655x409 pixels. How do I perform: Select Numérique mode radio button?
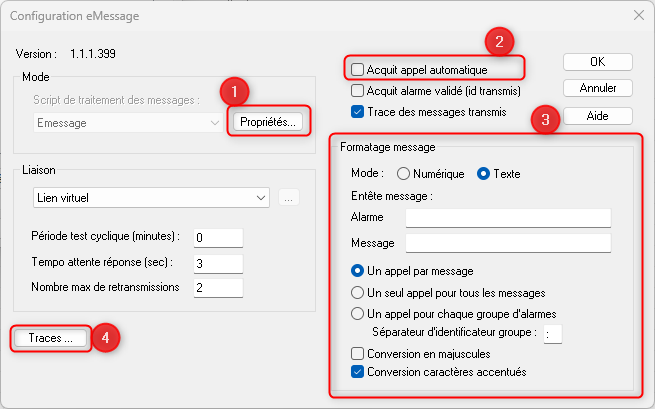click(404, 173)
